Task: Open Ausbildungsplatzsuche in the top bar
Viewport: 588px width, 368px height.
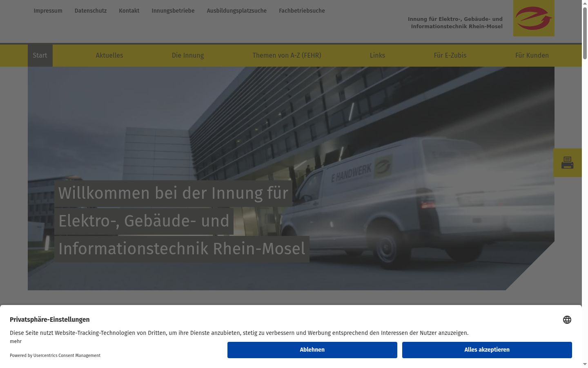Action: pyautogui.click(x=237, y=11)
